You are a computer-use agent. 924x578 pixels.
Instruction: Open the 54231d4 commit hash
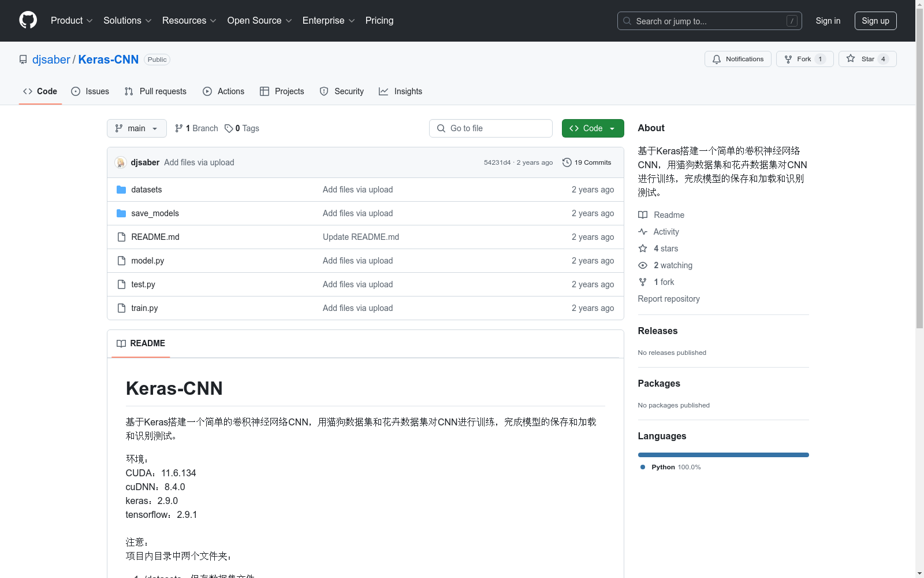(497, 162)
